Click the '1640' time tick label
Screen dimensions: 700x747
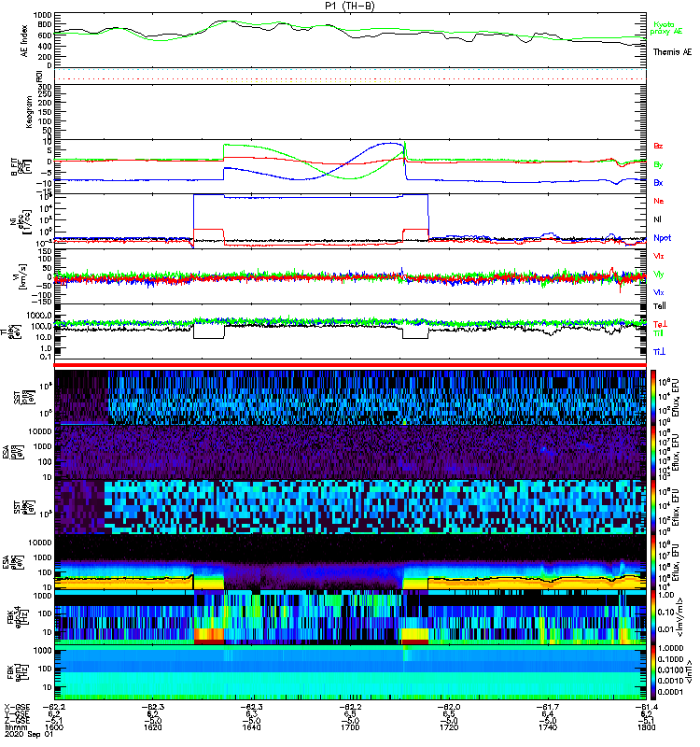pos(251,727)
